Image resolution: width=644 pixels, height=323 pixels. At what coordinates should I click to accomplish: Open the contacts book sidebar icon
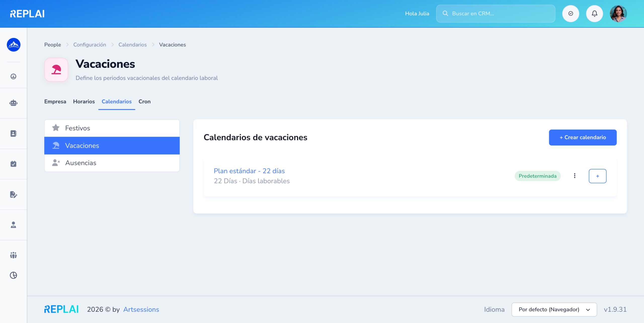point(14,133)
